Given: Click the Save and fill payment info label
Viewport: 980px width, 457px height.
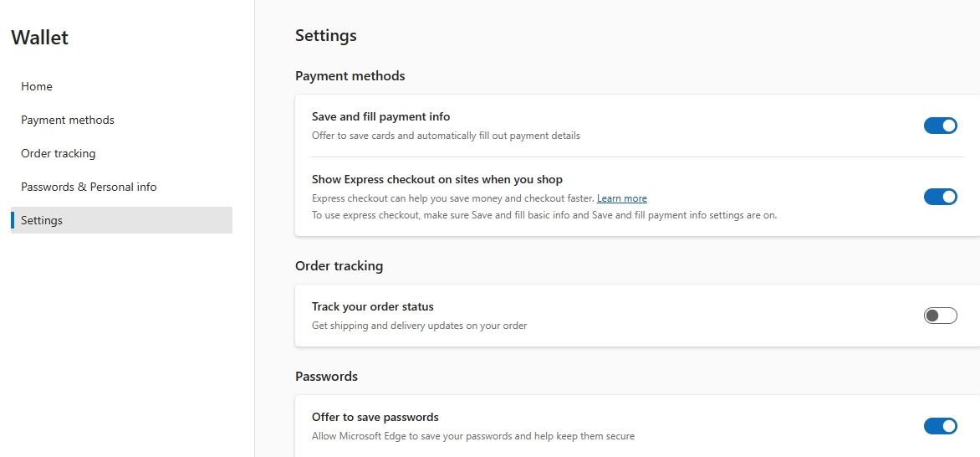Looking at the screenshot, I should (380, 117).
